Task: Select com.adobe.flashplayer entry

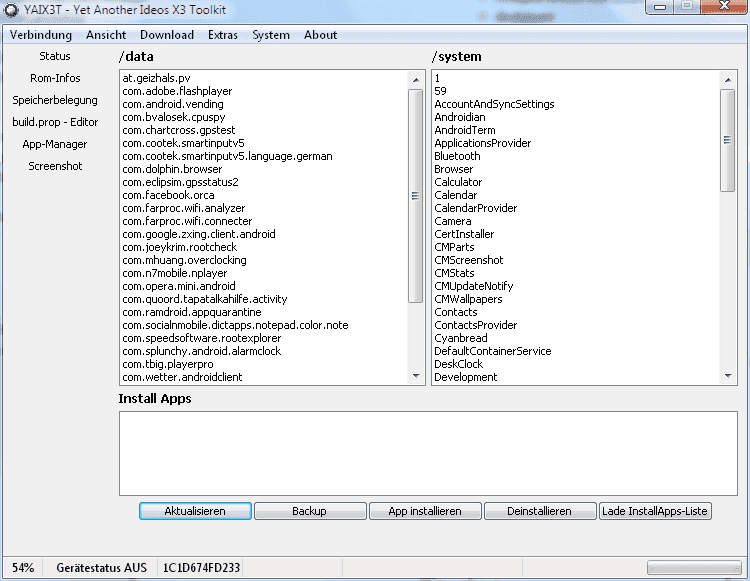Action: 177,91
